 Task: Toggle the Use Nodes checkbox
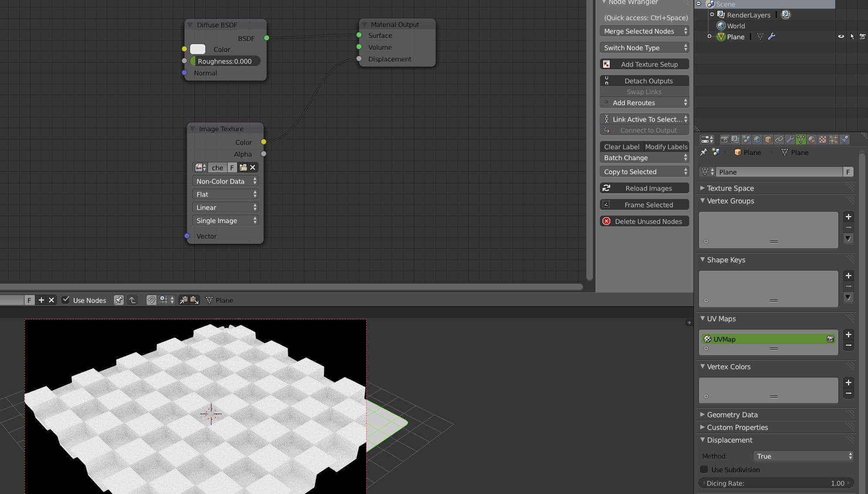[x=65, y=300]
